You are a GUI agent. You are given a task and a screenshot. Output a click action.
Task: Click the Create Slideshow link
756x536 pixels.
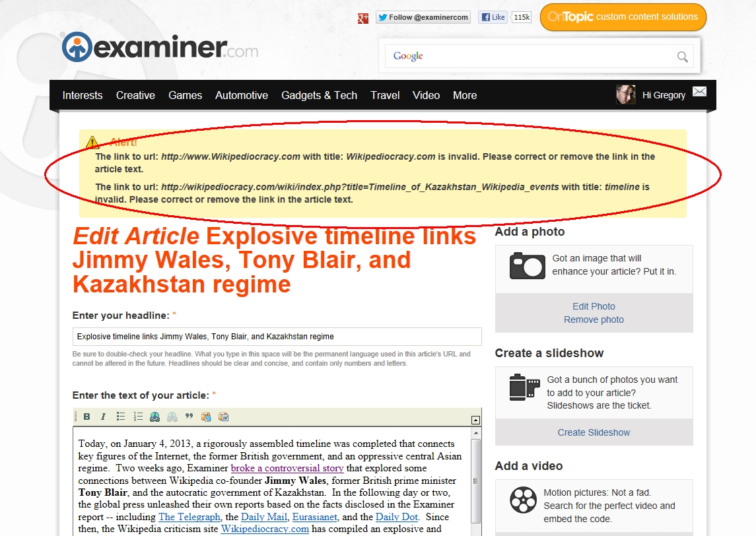594,432
